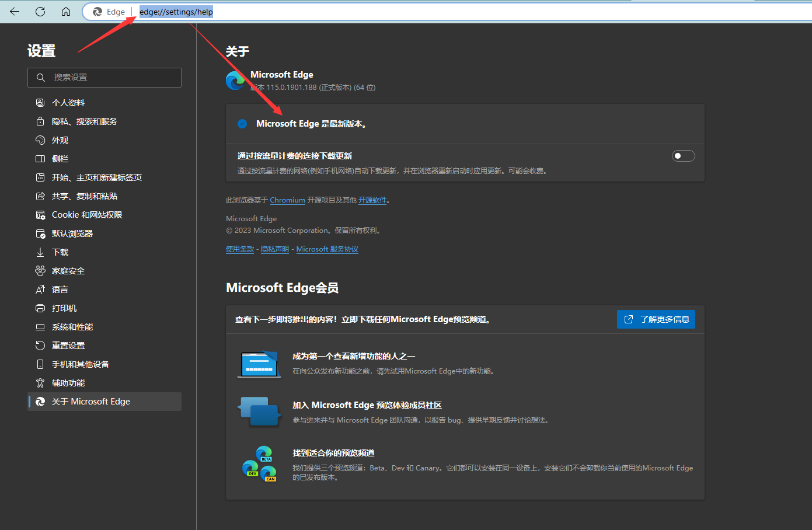Go to 辅助功能 settings
This screenshot has height=530, width=812.
[104, 383]
